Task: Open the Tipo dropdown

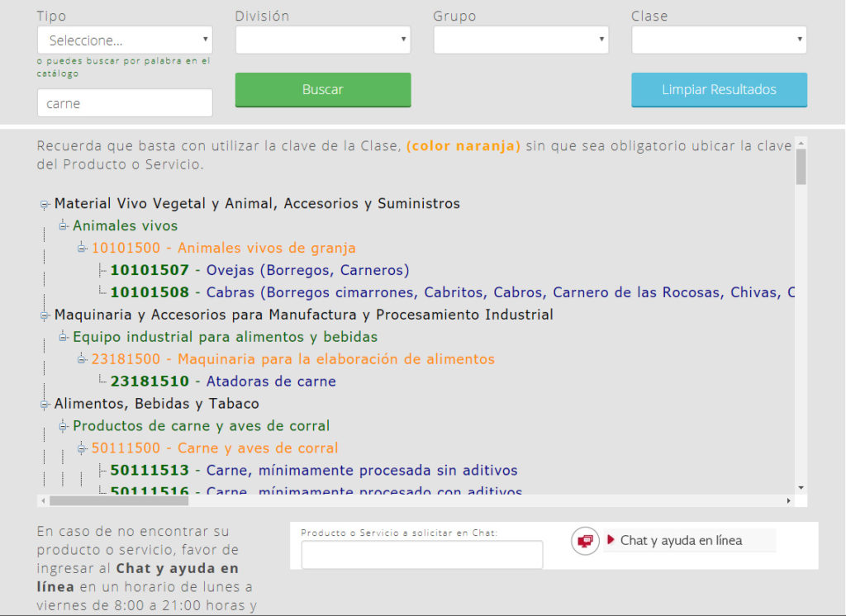Action: [125, 40]
